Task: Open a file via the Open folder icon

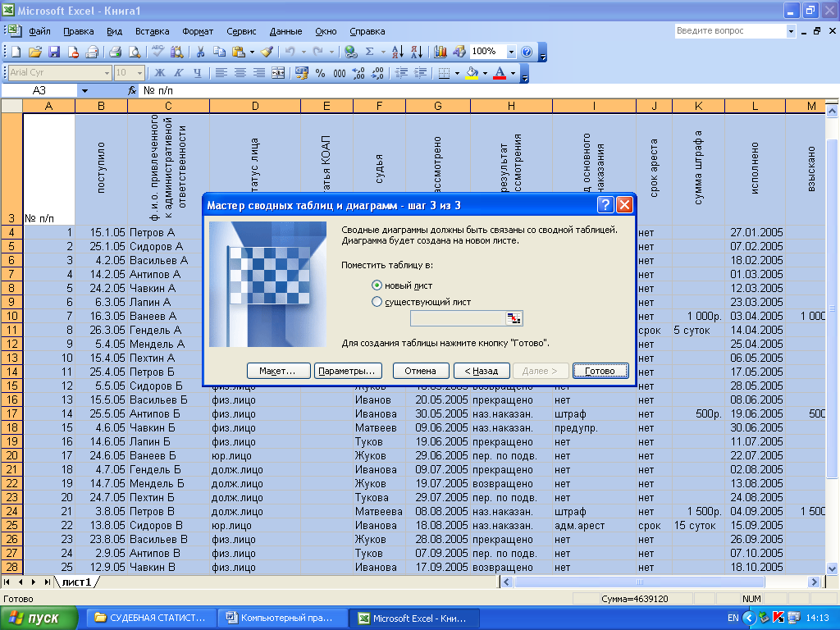Action: [34, 52]
